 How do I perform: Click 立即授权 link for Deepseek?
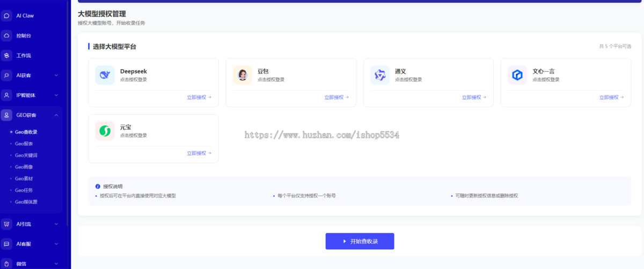click(199, 98)
